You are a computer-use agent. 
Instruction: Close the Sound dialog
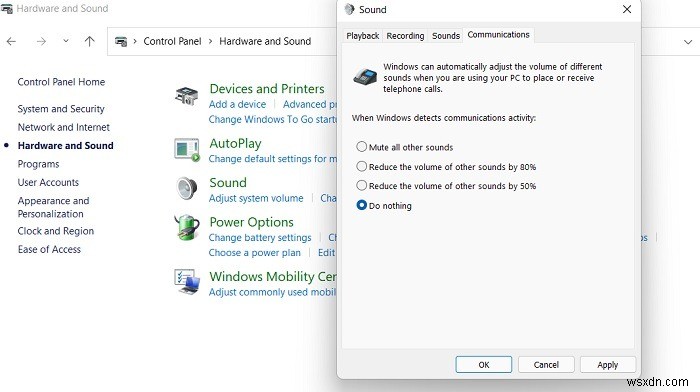tap(627, 9)
